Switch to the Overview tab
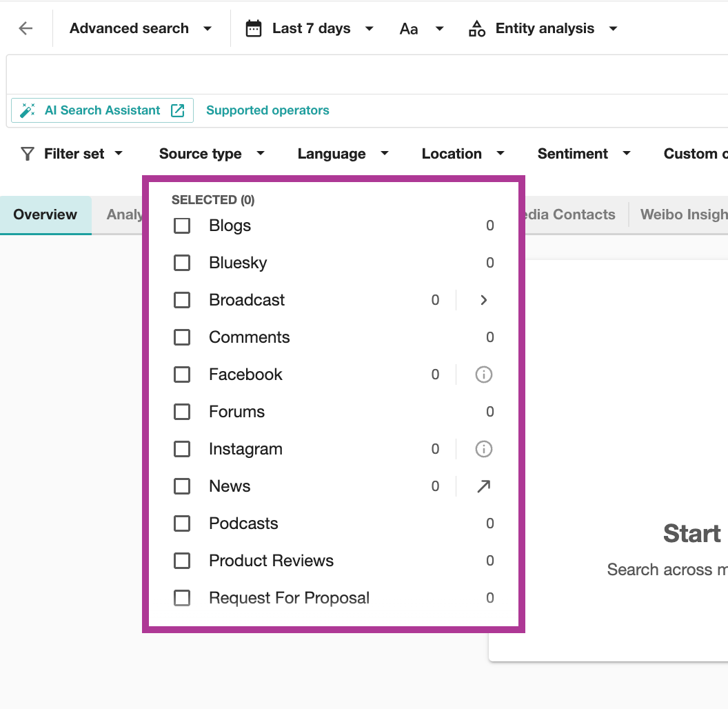Screen dimensions: 728x709 [45, 214]
